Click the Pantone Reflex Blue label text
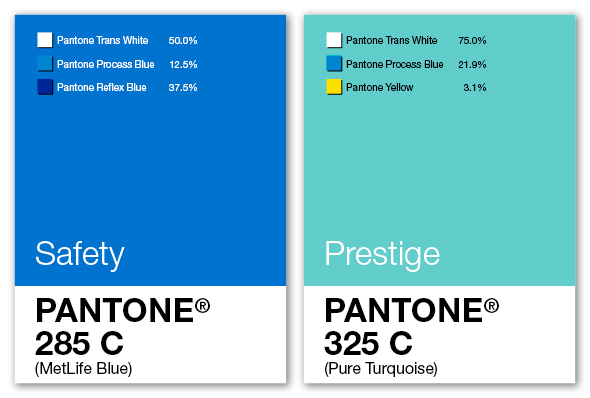This screenshot has height=398, width=590. coord(102,87)
